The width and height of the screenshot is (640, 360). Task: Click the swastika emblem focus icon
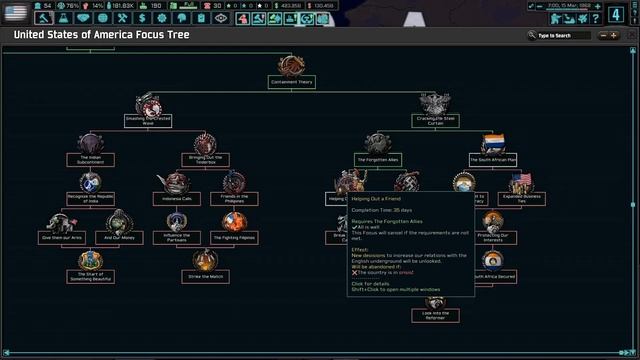(x=406, y=182)
